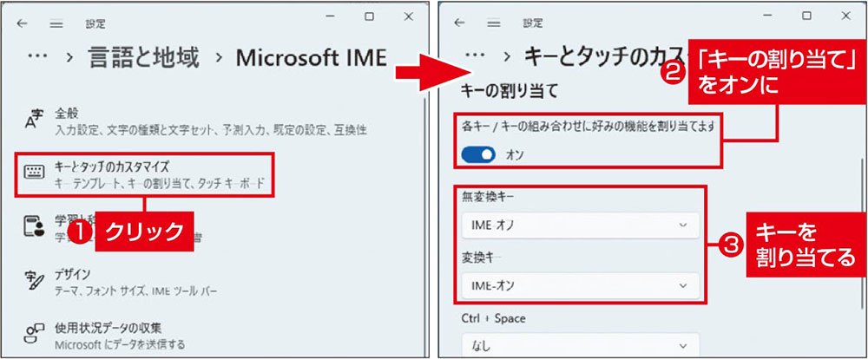This screenshot has height=359, width=868.
Task: Toggle the キーの割り当て switch
Action: [x=478, y=155]
